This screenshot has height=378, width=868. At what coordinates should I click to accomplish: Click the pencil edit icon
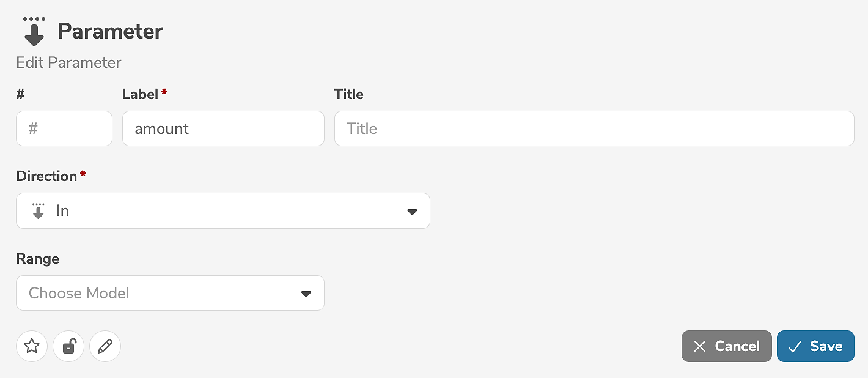tap(105, 346)
